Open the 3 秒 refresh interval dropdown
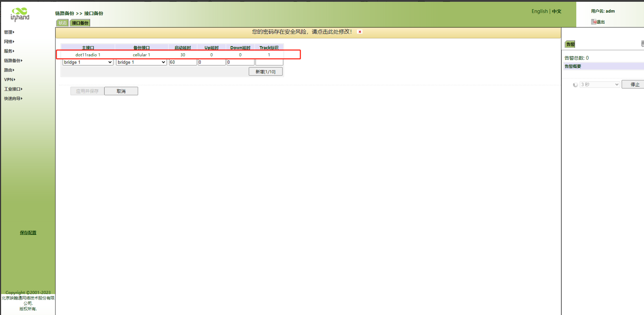Viewport: 644px width, 315px height. (x=600, y=85)
